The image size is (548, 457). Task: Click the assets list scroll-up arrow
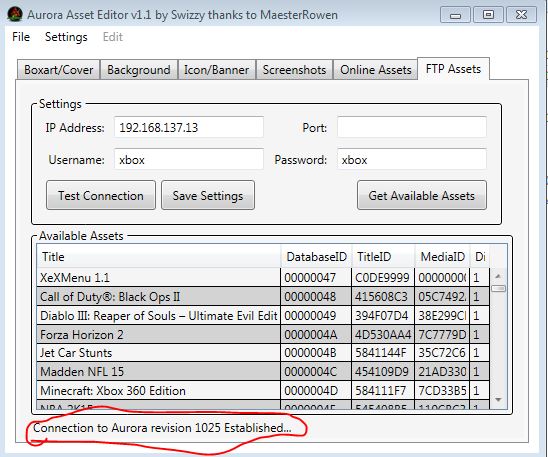pos(498,276)
